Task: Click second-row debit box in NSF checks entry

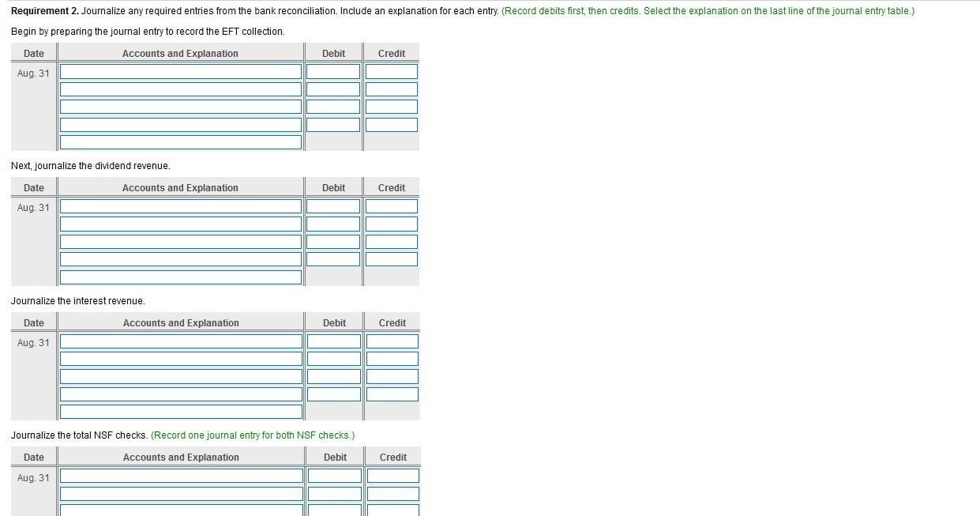Action: pyautogui.click(x=335, y=494)
